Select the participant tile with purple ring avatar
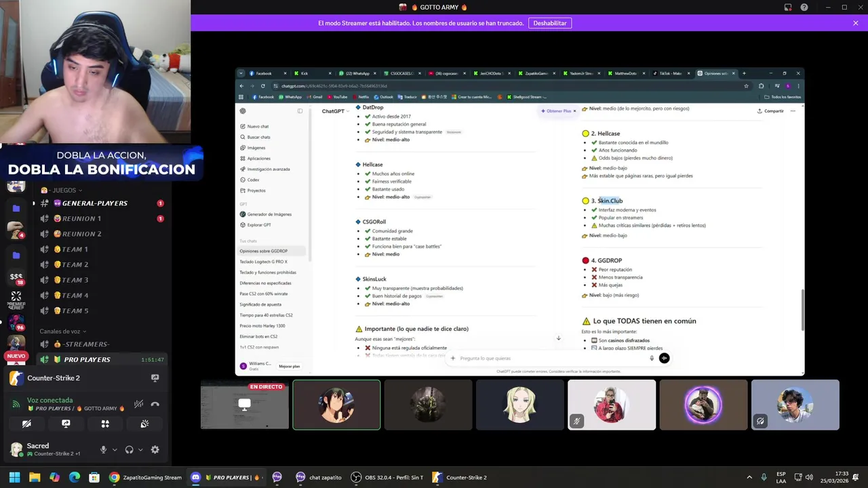 [x=703, y=405]
